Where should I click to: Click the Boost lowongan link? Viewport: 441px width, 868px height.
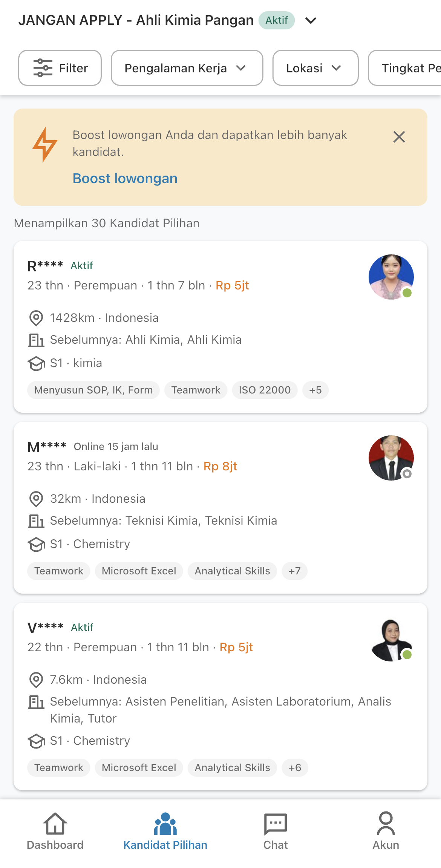(x=125, y=178)
